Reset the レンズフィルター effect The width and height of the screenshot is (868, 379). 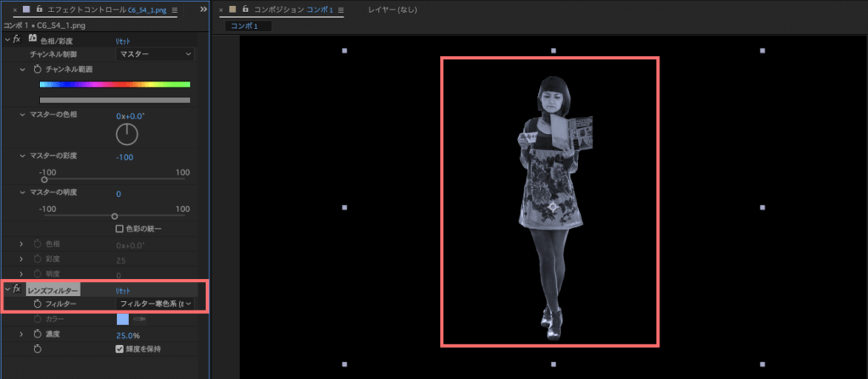pos(123,290)
